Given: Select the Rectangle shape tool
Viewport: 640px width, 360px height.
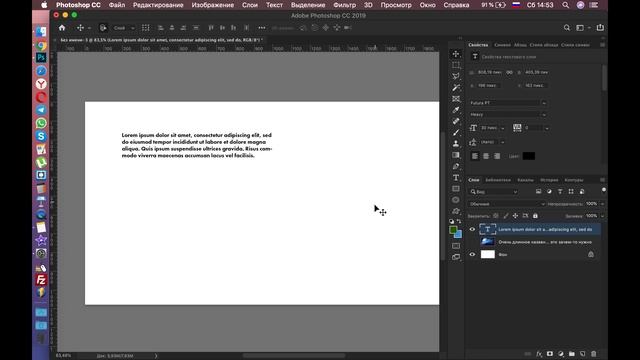Looking at the screenshot, I should click(x=456, y=189).
